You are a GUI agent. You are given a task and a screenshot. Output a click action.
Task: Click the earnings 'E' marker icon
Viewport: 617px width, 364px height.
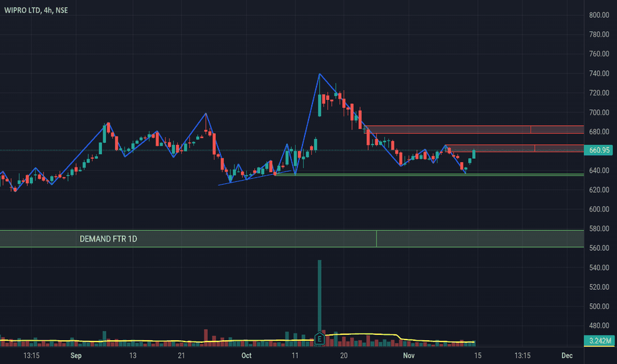[320, 338]
